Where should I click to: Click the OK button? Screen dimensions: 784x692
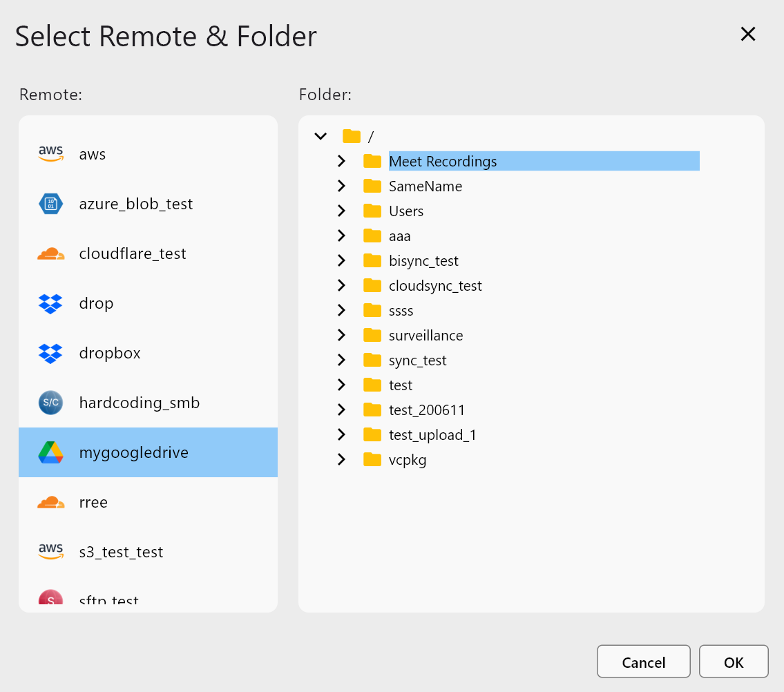pyautogui.click(x=734, y=661)
